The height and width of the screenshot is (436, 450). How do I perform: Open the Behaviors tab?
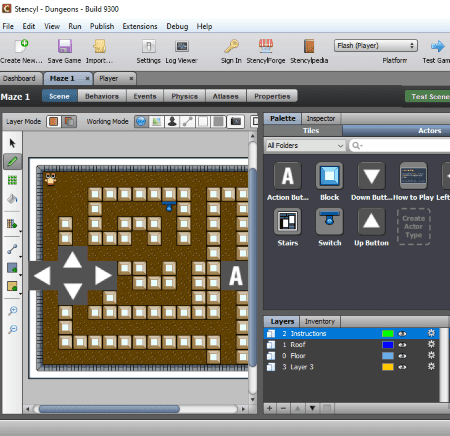click(x=102, y=96)
